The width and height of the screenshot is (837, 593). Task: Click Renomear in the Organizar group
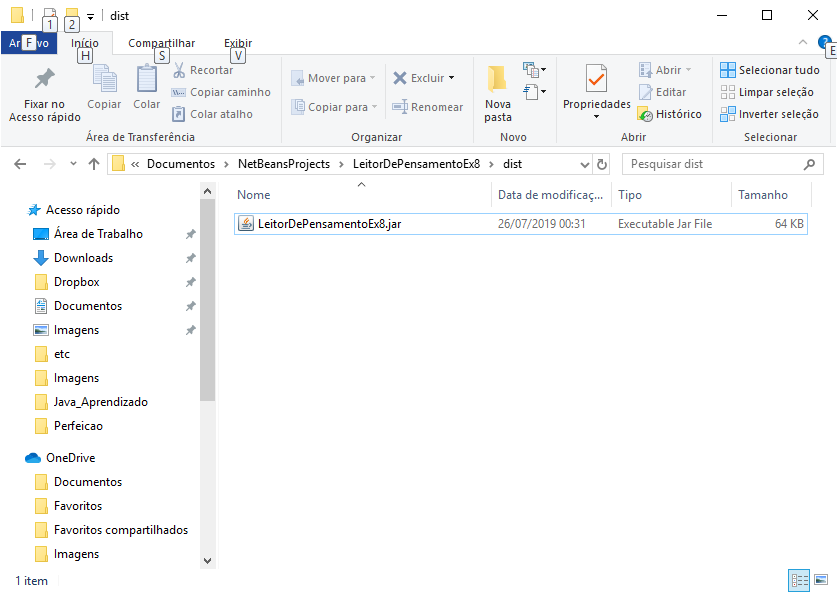428,107
